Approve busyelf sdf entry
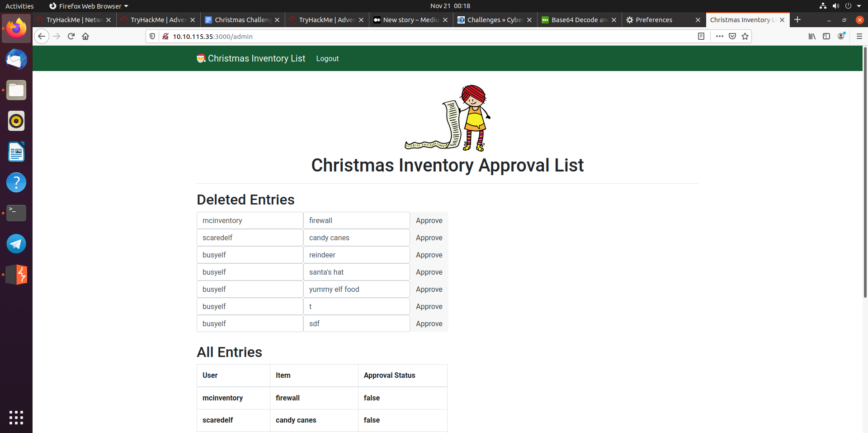Screen dimensions: 868x433 [429, 324]
